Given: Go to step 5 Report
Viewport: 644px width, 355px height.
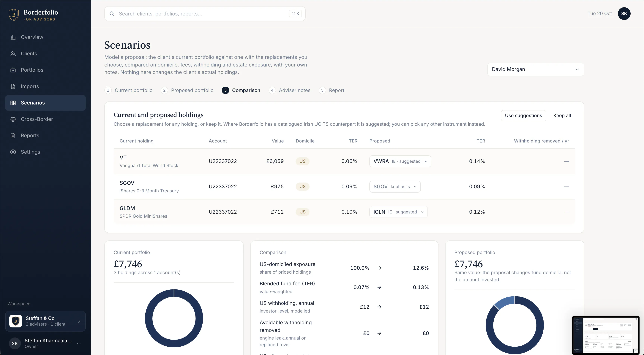Looking at the screenshot, I should click(332, 91).
